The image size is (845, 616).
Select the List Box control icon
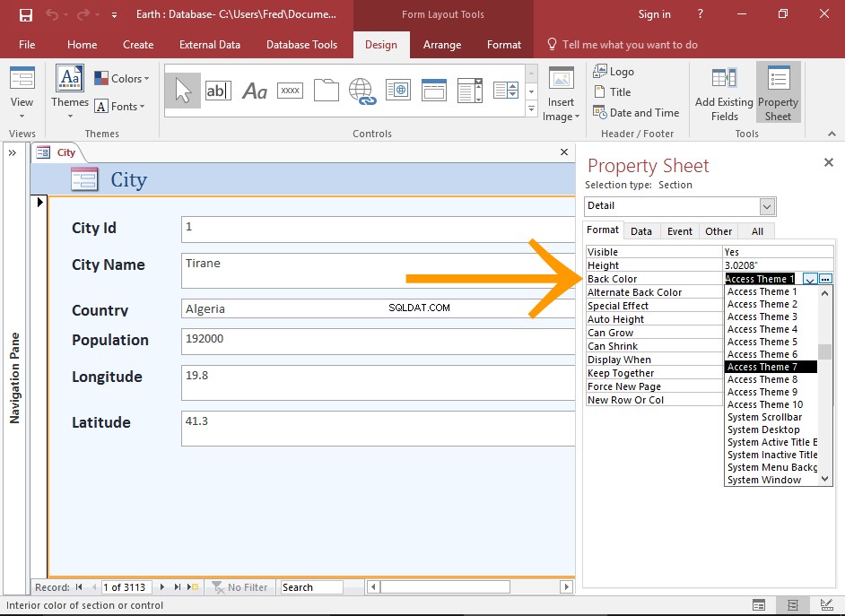point(506,91)
